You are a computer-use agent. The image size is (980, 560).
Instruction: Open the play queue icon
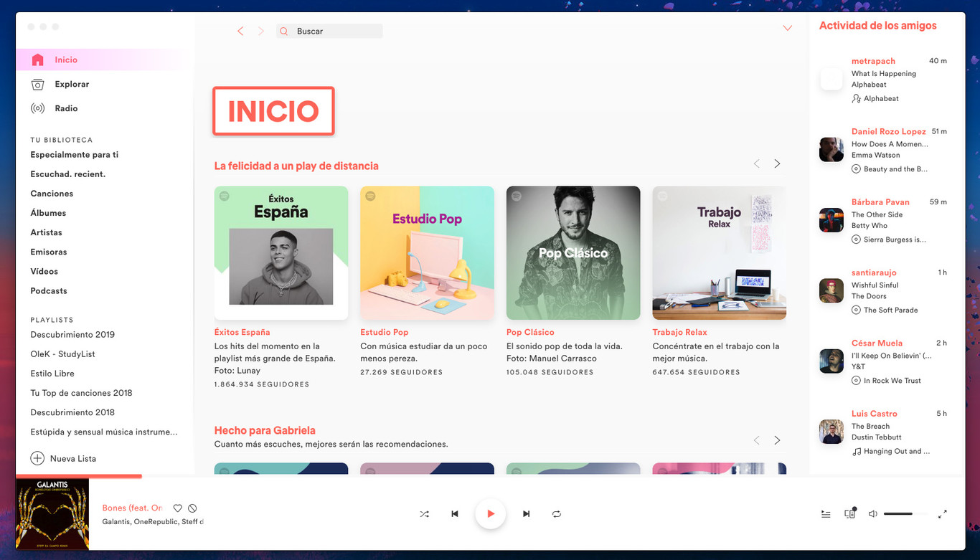coord(826,514)
